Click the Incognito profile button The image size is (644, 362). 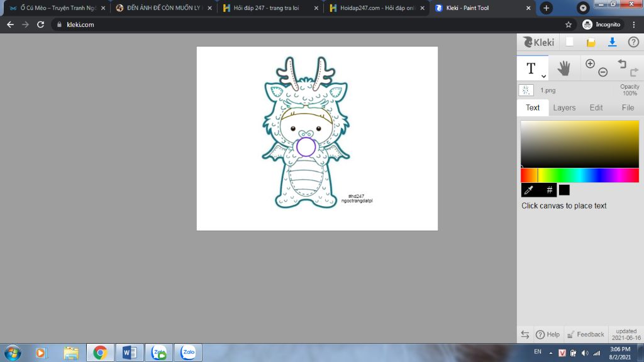[x=602, y=25]
